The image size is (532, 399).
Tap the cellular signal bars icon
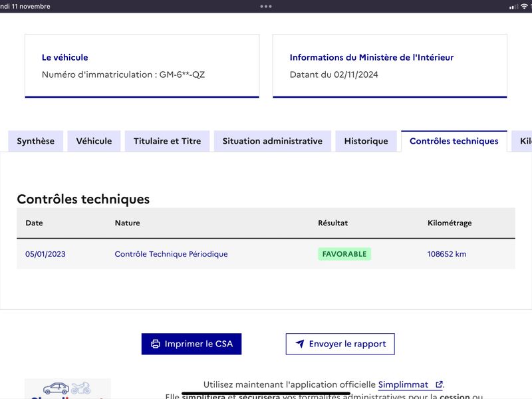tap(513, 7)
